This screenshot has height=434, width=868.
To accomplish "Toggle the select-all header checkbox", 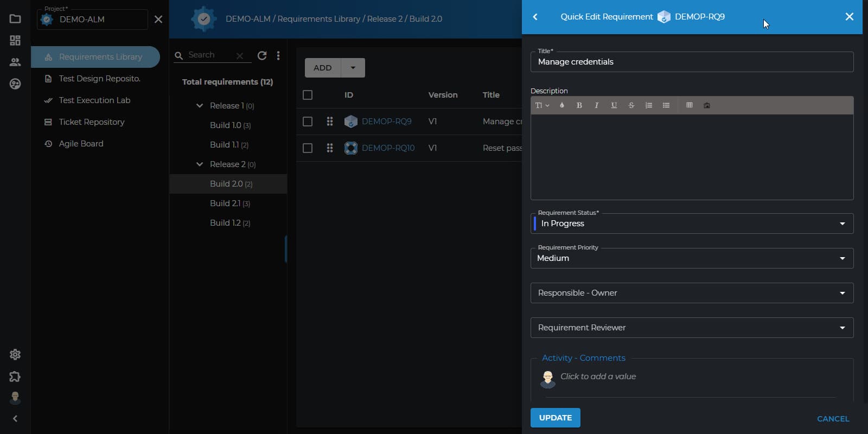I will click(308, 95).
